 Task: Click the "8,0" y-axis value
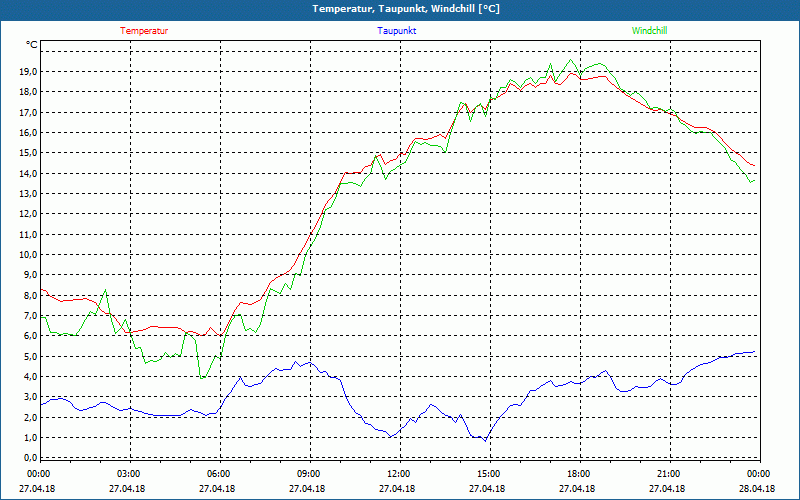coord(30,295)
